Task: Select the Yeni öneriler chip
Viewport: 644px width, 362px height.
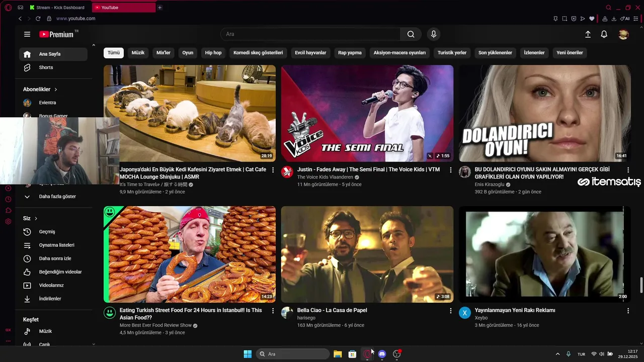Action: tap(570, 53)
